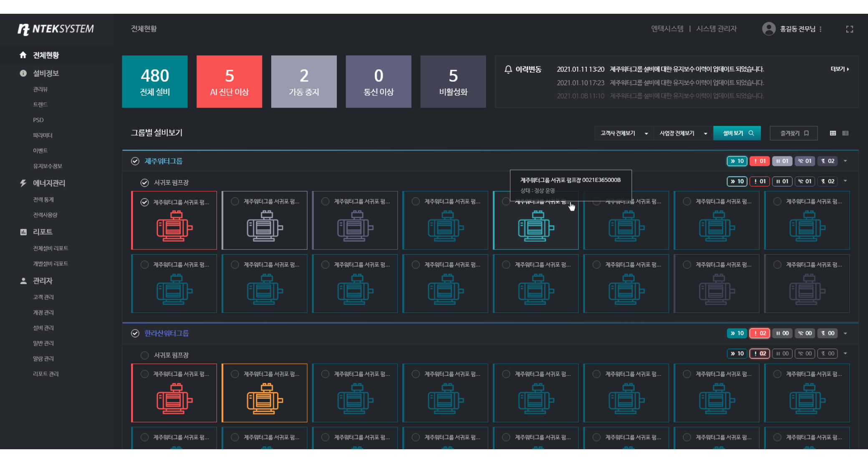Click the notification bell icon beside 이력변동
Viewport: 868px width, 463px height.
pos(508,69)
